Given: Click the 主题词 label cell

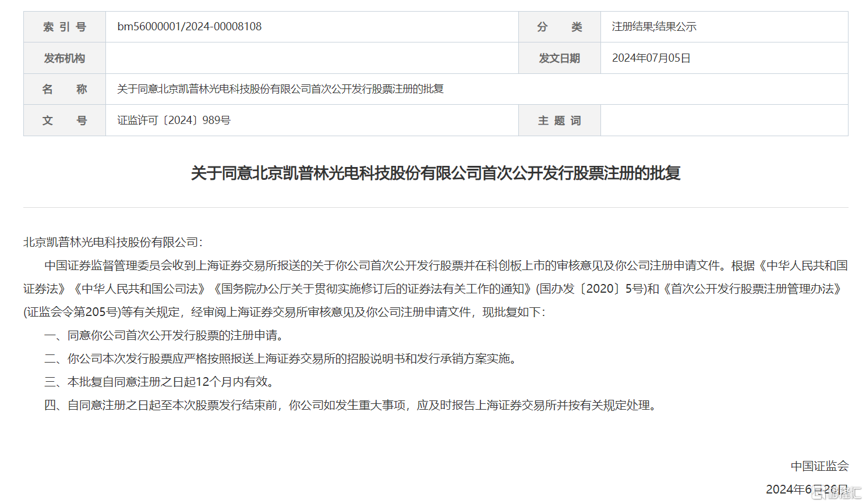Looking at the screenshot, I should point(560,120).
